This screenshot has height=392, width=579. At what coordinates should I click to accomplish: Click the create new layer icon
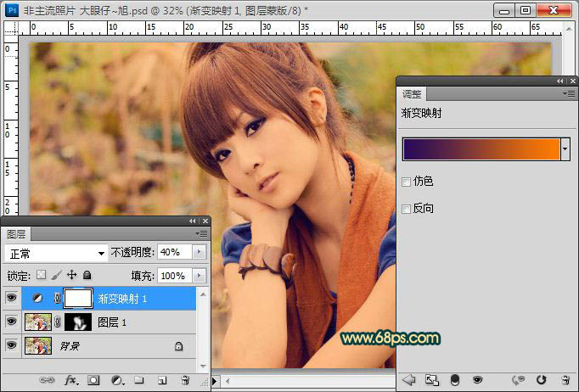[x=161, y=381]
